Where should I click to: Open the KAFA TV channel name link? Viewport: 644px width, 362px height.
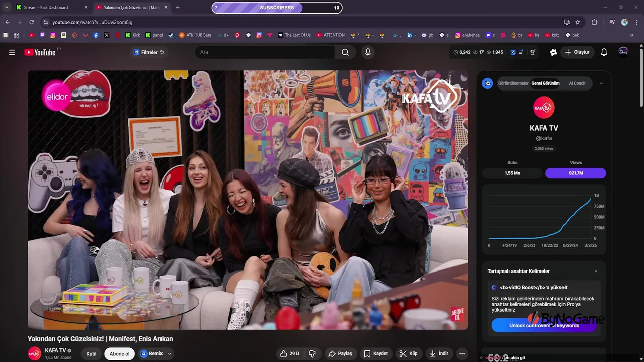pyautogui.click(x=55, y=350)
